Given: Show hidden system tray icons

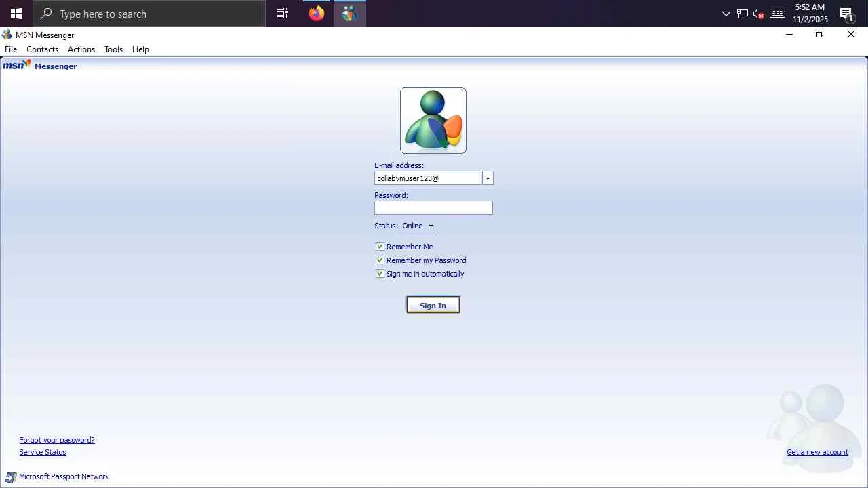Looking at the screenshot, I should (x=726, y=14).
